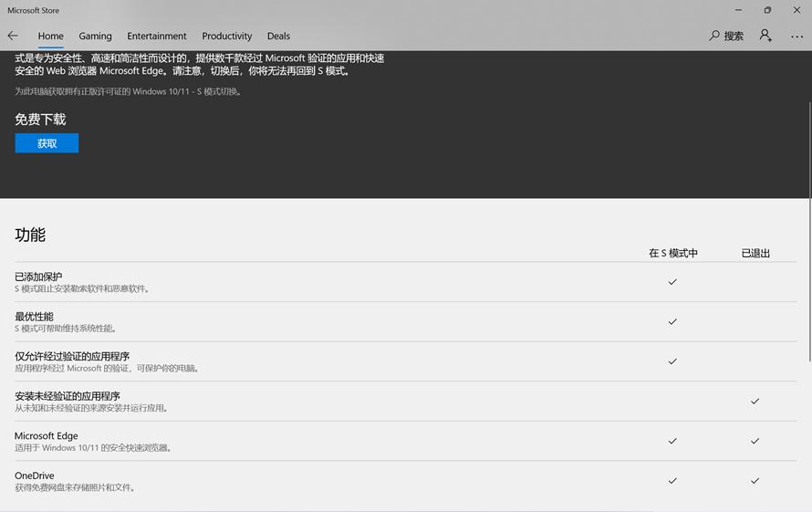
Task: Open the search magnifier icon
Action: point(714,36)
